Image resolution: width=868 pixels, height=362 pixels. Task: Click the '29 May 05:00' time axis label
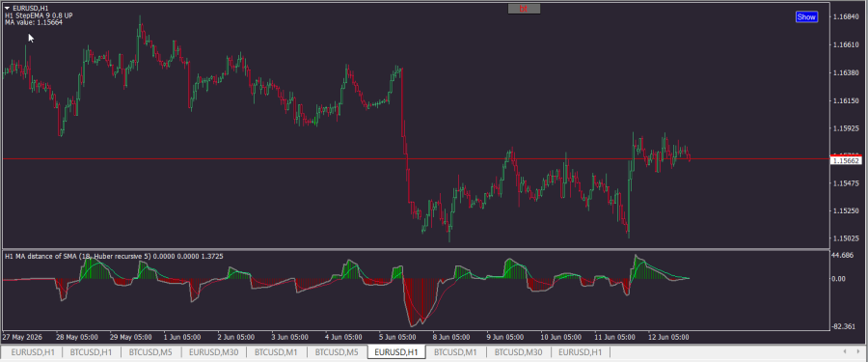pos(131,337)
